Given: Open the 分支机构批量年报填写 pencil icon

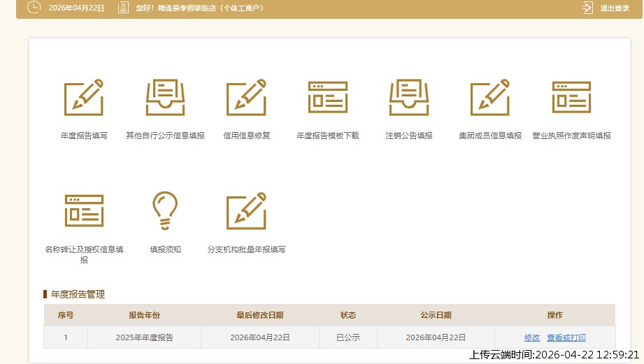Looking at the screenshot, I should [x=246, y=211].
